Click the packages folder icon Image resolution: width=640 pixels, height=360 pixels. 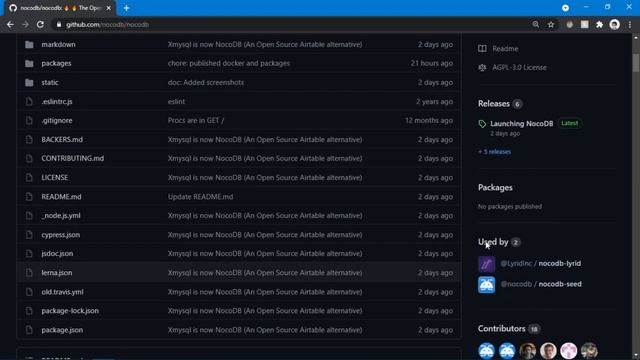click(x=29, y=63)
